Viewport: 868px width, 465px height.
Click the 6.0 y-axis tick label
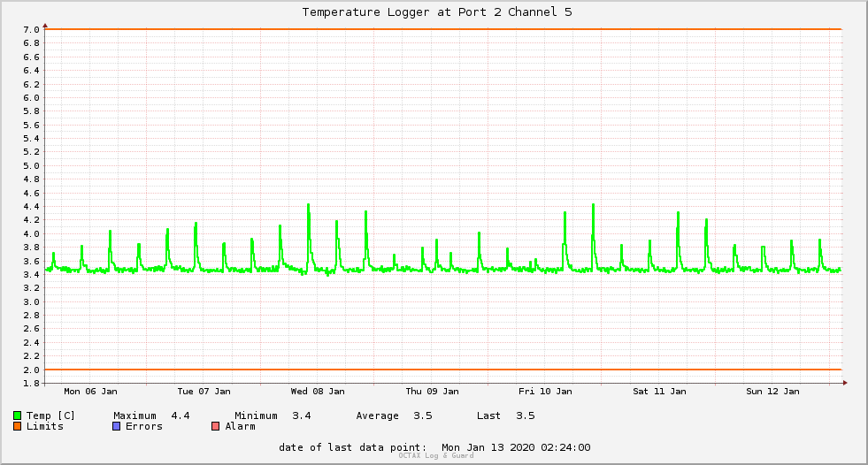(32, 98)
